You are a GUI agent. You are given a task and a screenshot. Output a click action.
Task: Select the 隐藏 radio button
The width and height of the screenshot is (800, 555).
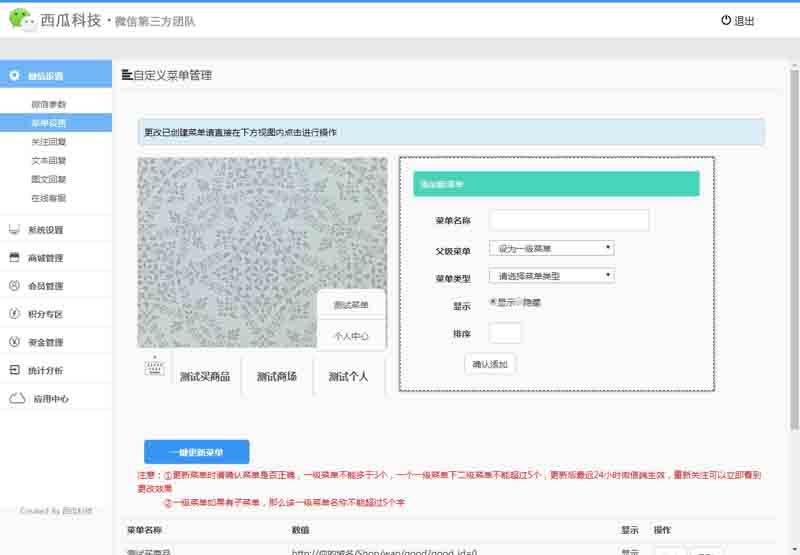click(x=519, y=301)
